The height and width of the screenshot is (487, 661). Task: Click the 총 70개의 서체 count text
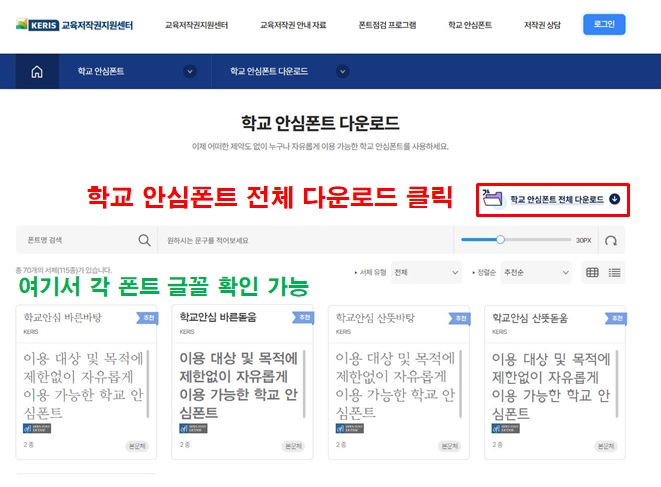(64, 270)
